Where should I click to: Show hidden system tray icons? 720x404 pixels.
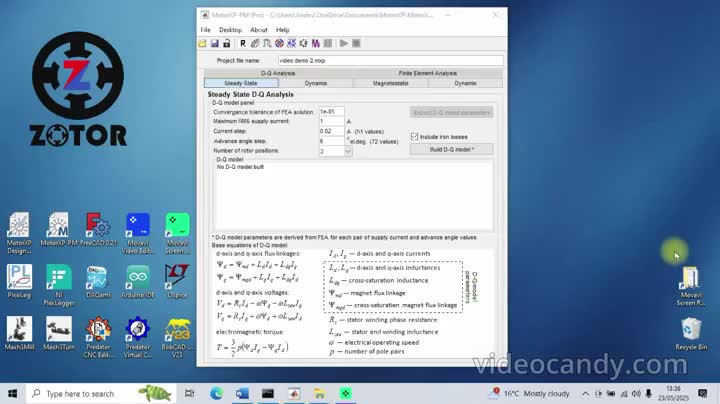pos(585,393)
